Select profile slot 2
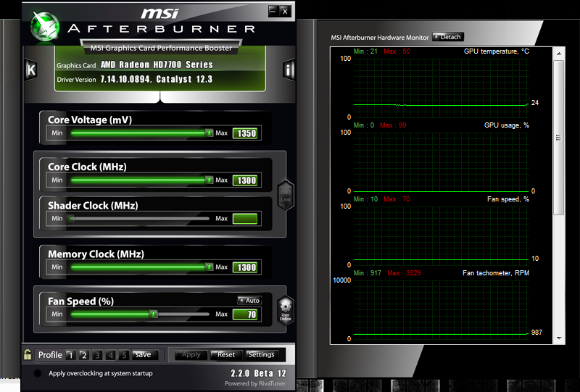The image size is (580, 392). tap(84, 355)
